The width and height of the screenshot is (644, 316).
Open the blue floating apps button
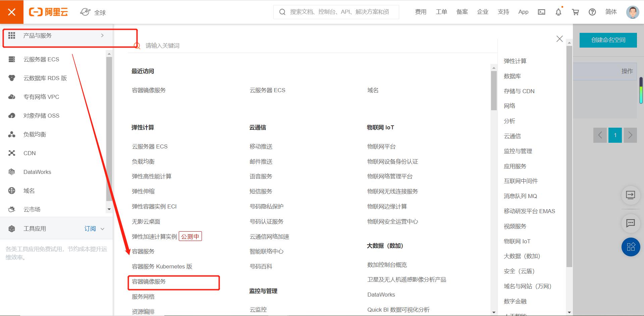coord(631,247)
